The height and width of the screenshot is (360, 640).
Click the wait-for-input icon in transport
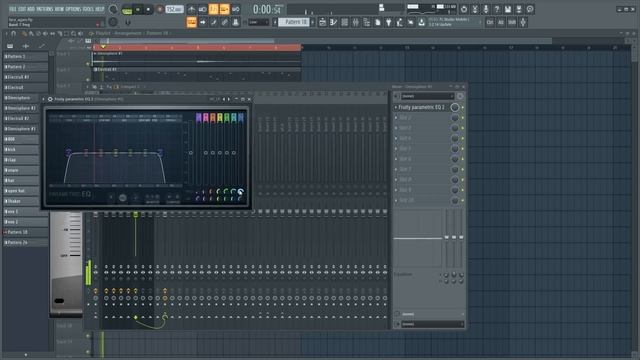click(x=202, y=9)
